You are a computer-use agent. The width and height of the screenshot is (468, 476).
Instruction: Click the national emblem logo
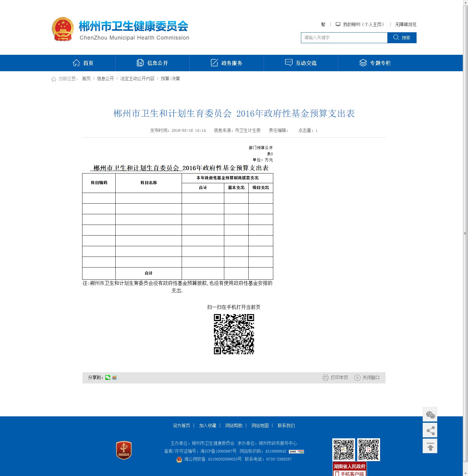63,29
